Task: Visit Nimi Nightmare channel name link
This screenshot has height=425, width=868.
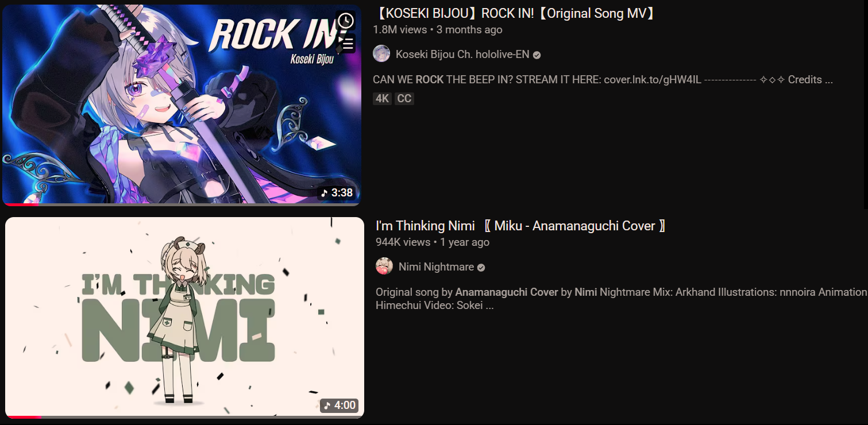Action: (436, 267)
